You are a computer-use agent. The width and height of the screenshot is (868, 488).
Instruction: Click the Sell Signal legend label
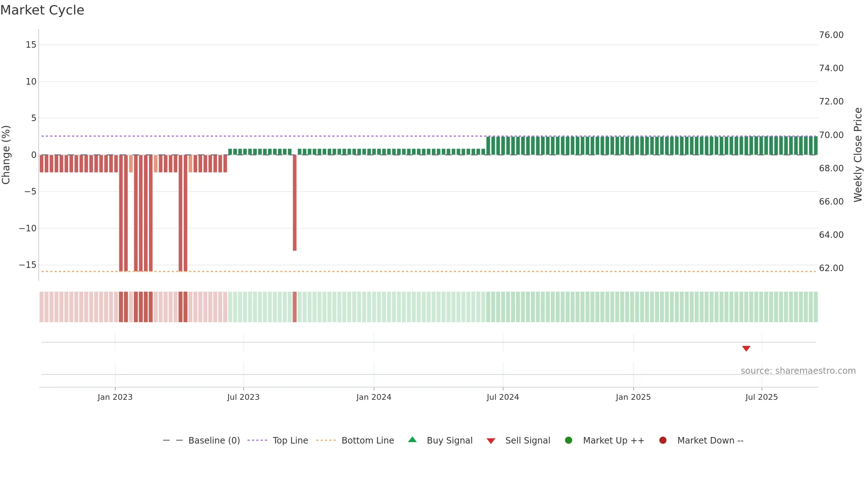point(528,440)
